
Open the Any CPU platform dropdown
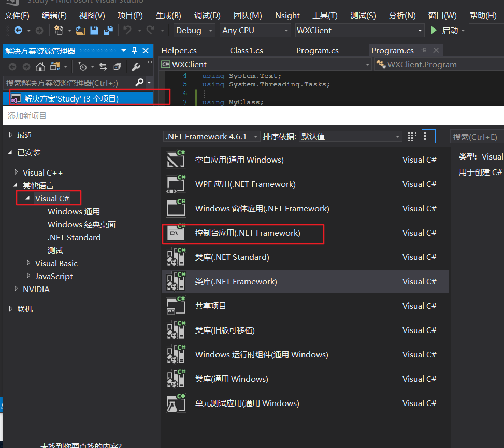tap(255, 31)
